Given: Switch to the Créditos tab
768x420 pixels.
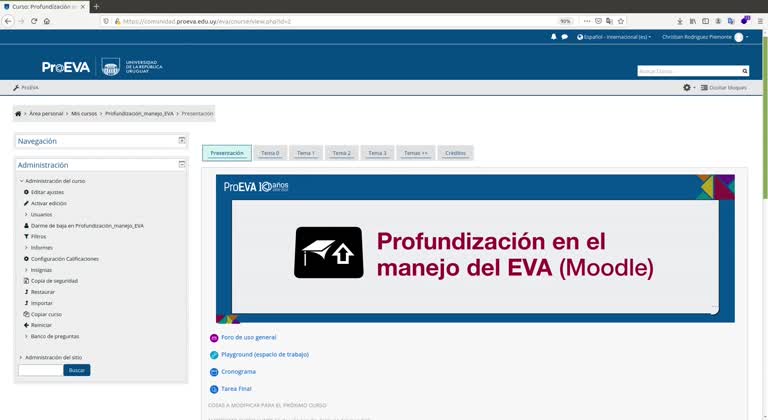Looking at the screenshot, I should [456, 153].
